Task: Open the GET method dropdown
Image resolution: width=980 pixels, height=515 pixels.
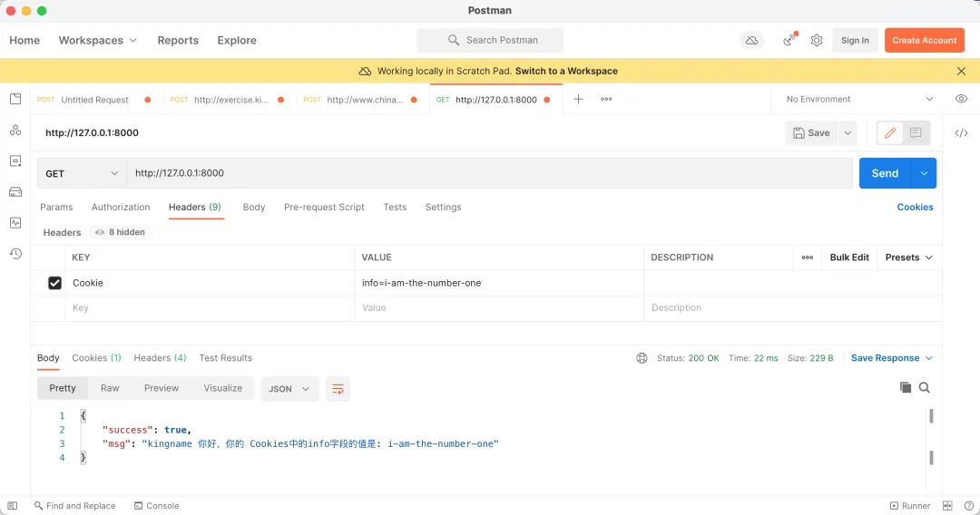Action: (x=82, y=173)
